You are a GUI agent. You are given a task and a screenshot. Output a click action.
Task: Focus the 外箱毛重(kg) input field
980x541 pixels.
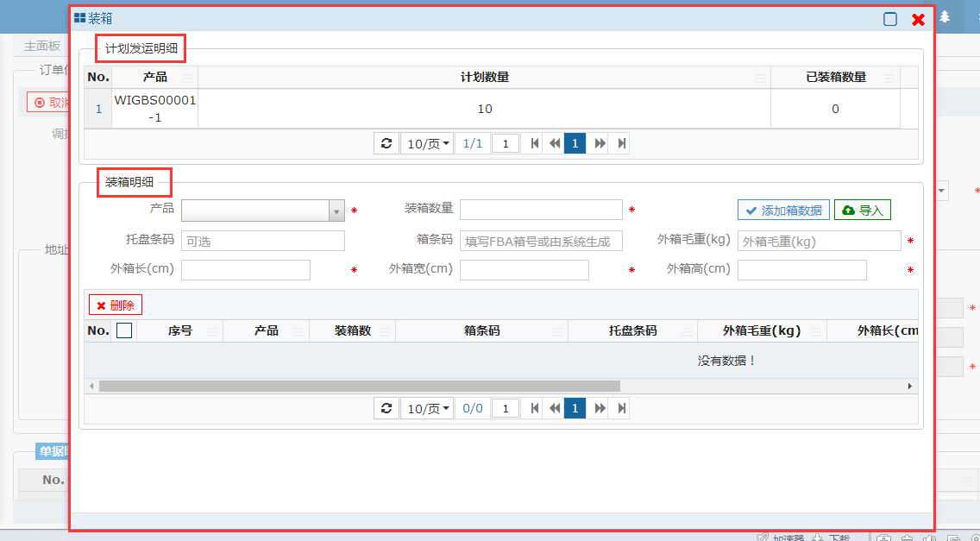click(x=820, y=241)
